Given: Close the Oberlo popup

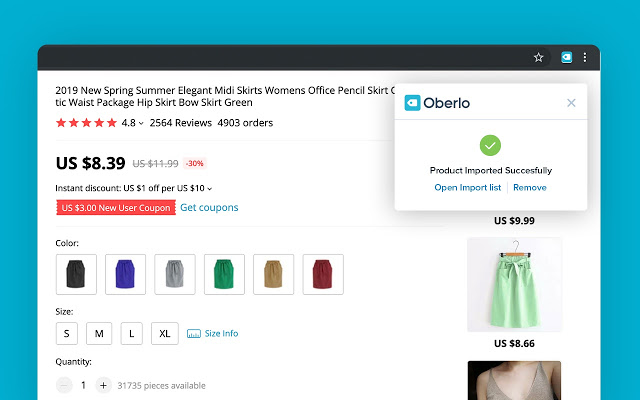Looking at the screenshot, I should (571, 102).
